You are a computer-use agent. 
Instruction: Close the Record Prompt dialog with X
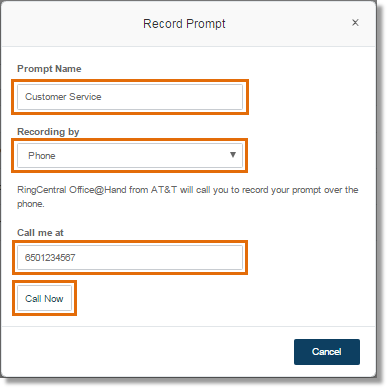click(355, 23)
